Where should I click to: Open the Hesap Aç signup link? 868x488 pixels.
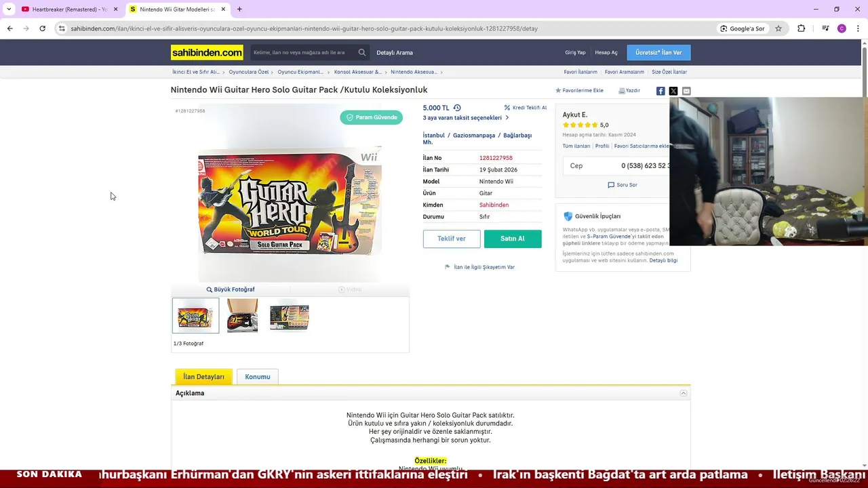(x=606, y=52)
